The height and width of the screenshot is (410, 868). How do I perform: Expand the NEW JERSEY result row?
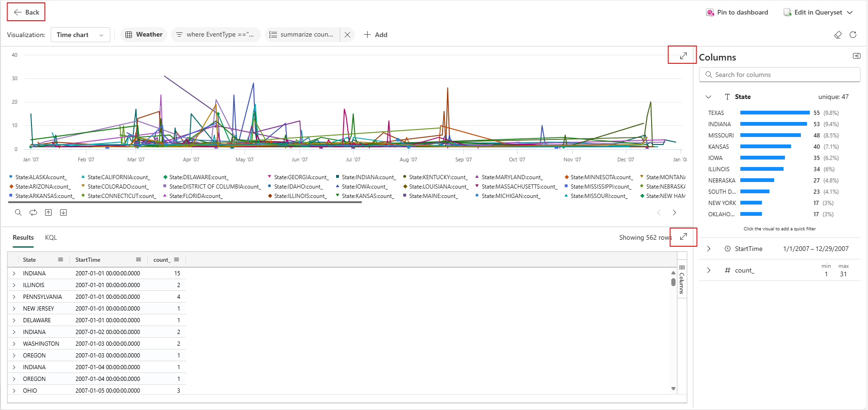(14, 309)
